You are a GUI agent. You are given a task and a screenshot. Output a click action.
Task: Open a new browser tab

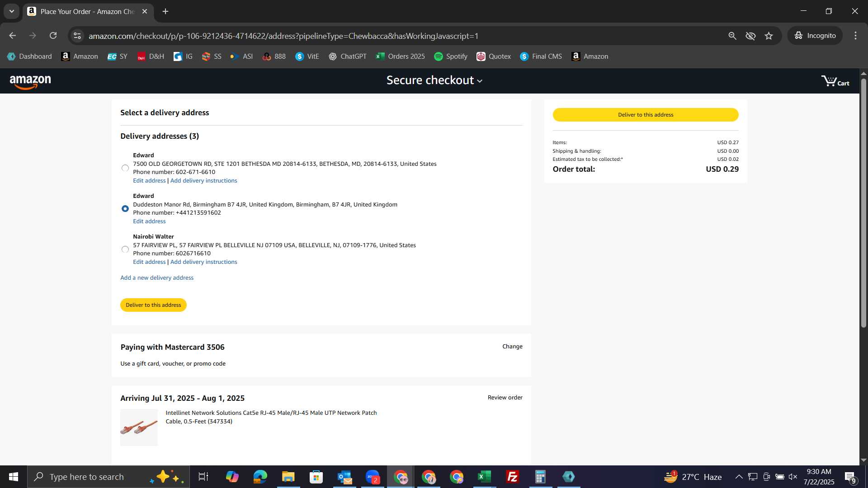click(x=165, y=11)
